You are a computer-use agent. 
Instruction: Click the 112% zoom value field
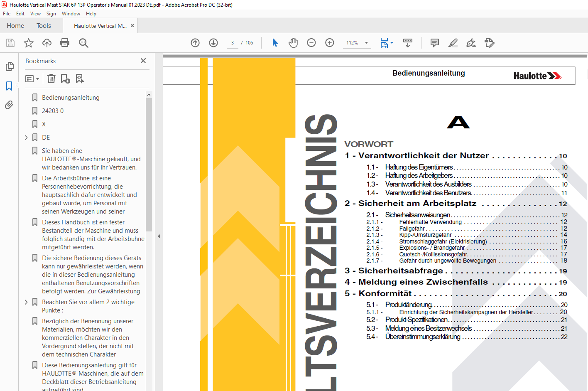pos(352,43)
